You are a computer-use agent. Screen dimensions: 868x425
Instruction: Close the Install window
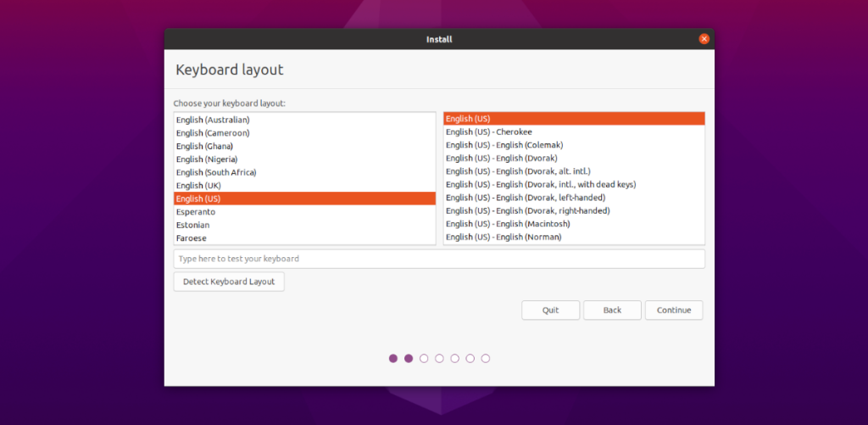704,39
